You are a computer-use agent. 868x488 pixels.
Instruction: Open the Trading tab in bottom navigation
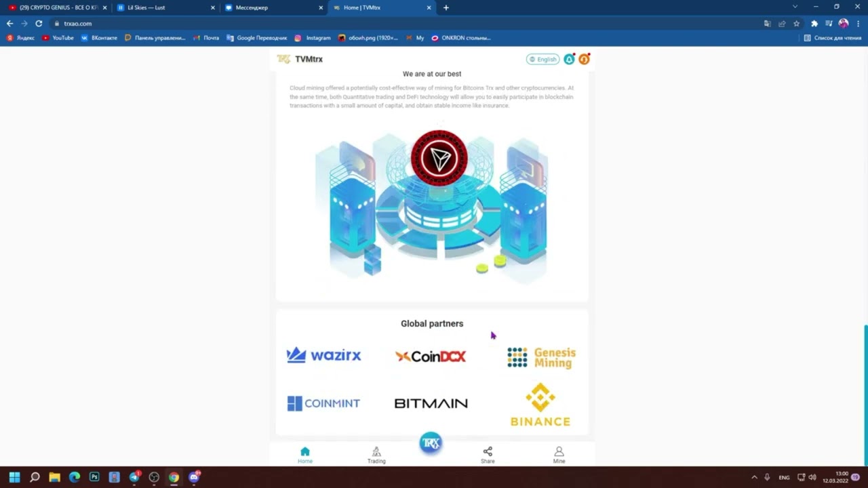coord(376,455)
